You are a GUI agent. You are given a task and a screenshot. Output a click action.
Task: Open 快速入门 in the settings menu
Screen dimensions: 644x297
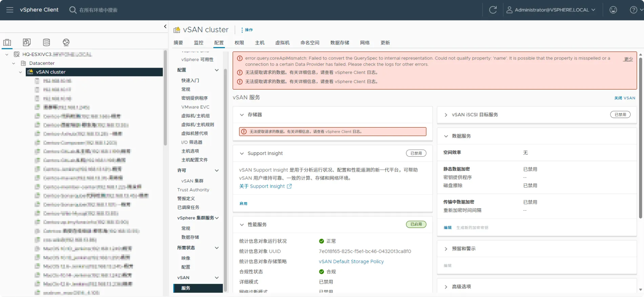190,80
